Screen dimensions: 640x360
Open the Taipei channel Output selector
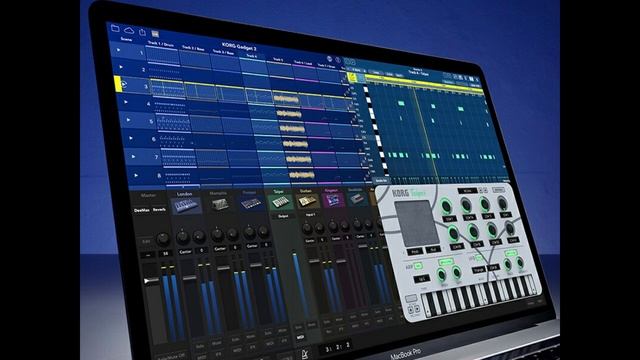tap(283, 216)
